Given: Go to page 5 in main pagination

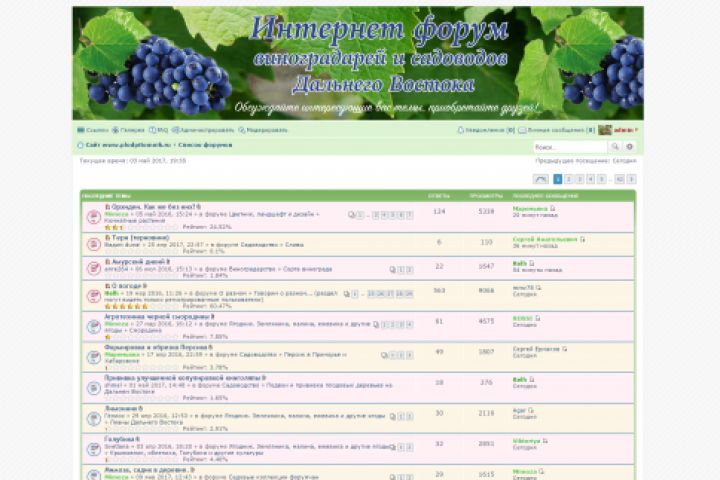Looking at the screenshot, I should [602, 179].
